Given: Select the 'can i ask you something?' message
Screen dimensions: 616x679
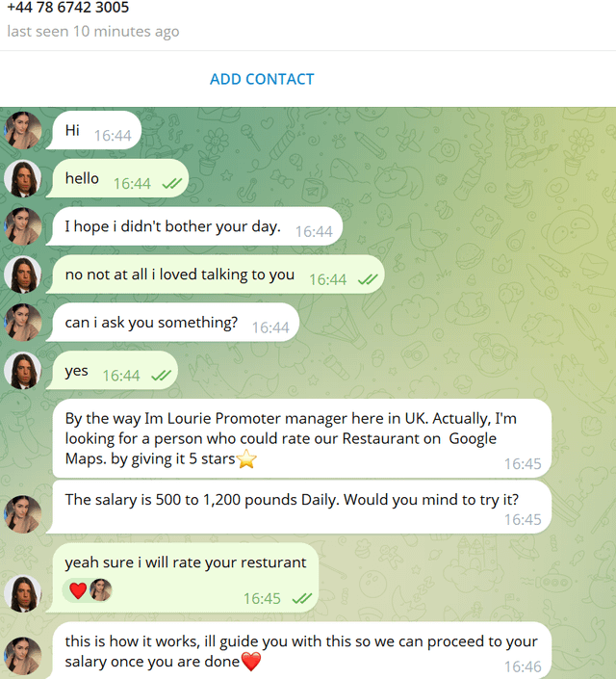Looking at the screenshot, I should [x=172, y=323].
